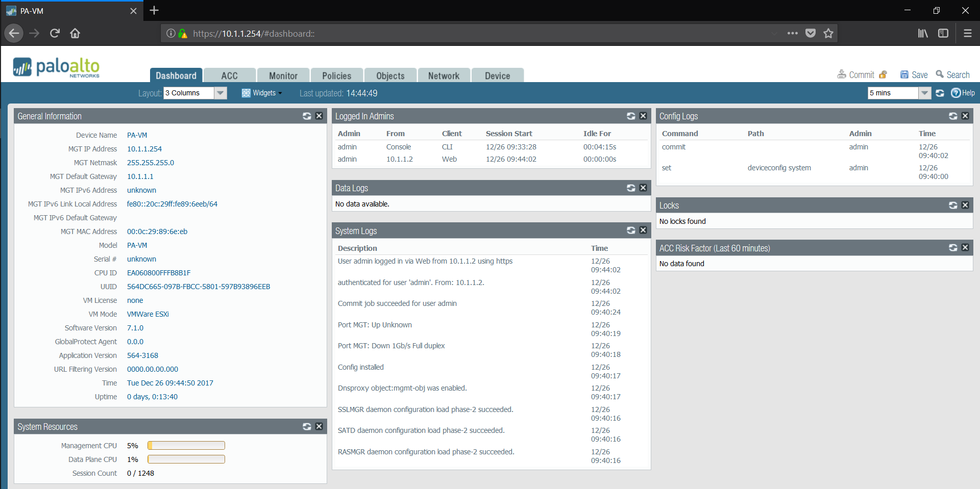980x489 pixels.
Task: Close the ACC Risk Factor widget
Action: click(x=965, y=248)
